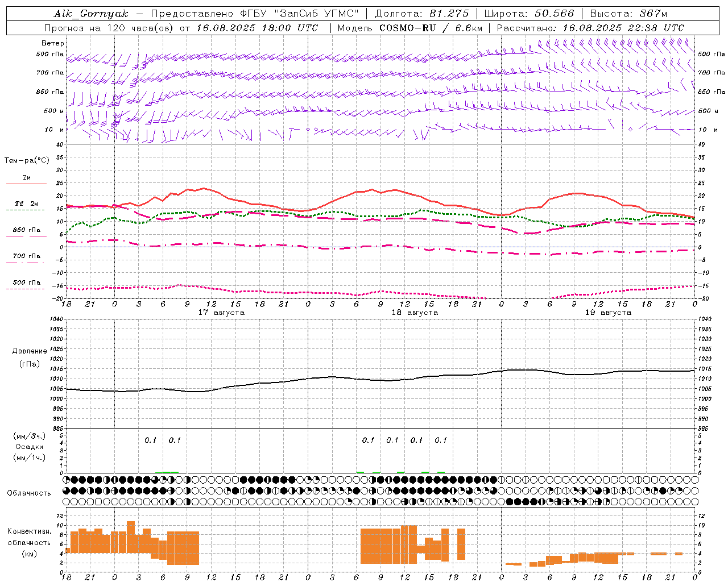This screenshot has width=728, height=582.
Task: Click the date label 18 августа
Action: tap(415, 313)
